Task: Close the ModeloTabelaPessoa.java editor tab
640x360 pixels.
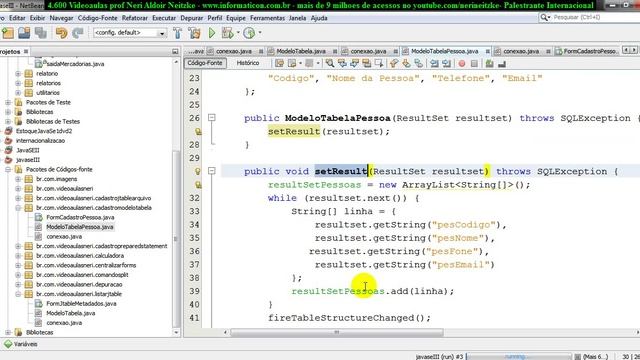Action: (487, 51)
